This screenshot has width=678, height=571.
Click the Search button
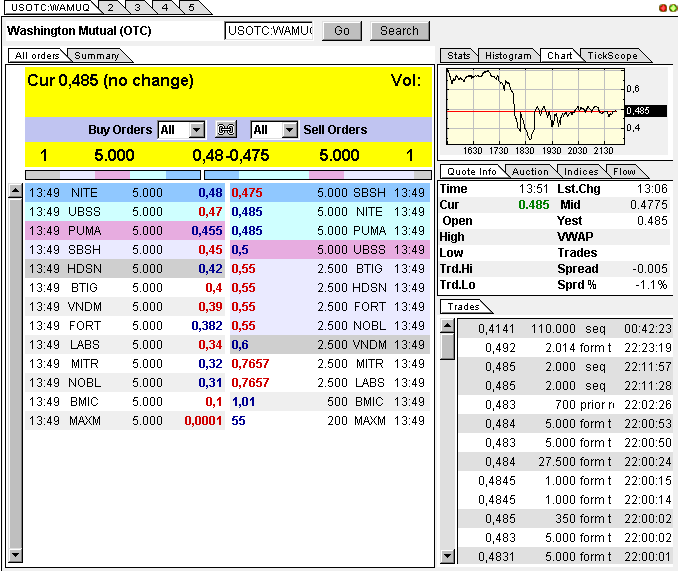[x=400, y=31]
